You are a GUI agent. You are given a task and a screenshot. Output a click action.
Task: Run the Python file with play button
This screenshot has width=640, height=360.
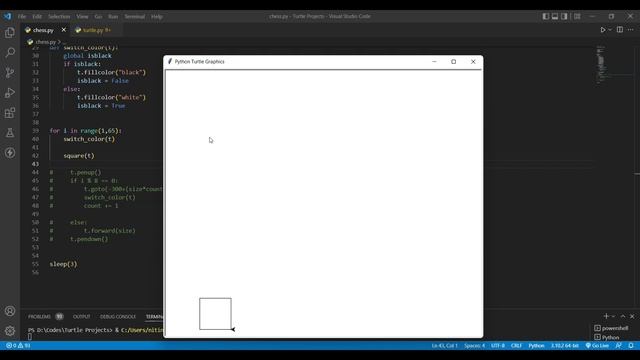pos(602,30)
